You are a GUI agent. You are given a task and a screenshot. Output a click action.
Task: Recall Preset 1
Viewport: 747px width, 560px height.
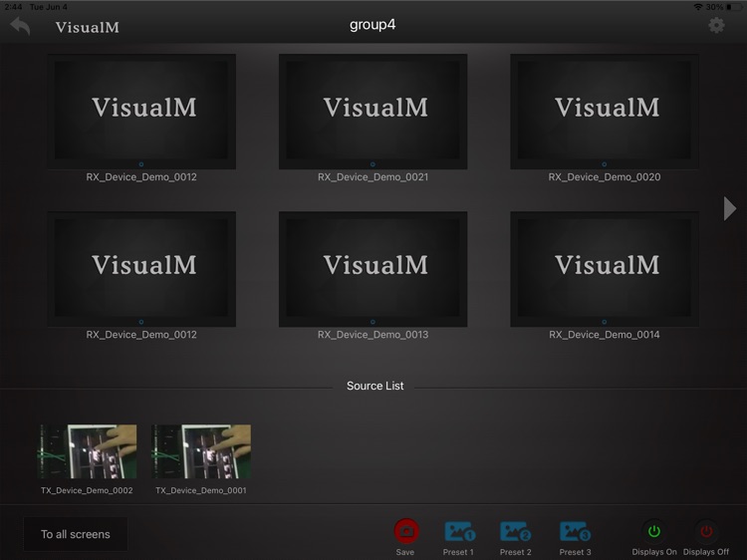[x=459, y=531]
